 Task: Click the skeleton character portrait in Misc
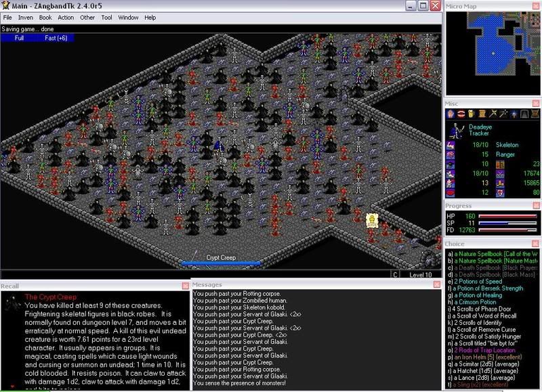(x=456, y=130)
